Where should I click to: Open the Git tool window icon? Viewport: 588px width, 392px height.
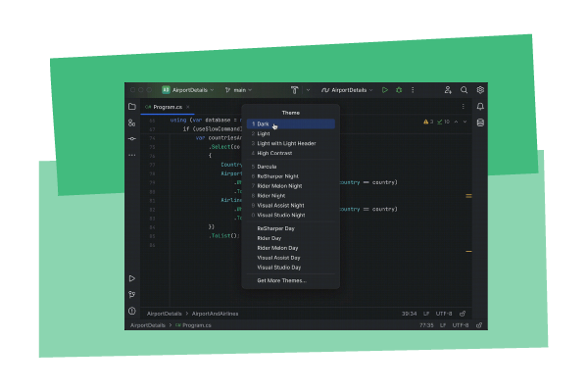pyautogui.click(x=132, y=294)
